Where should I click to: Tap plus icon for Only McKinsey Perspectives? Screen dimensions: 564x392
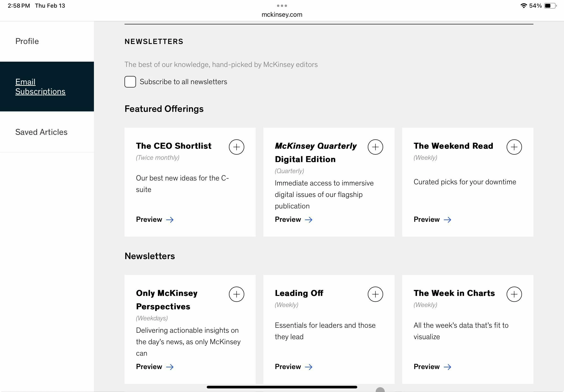(x=236, y=294)
